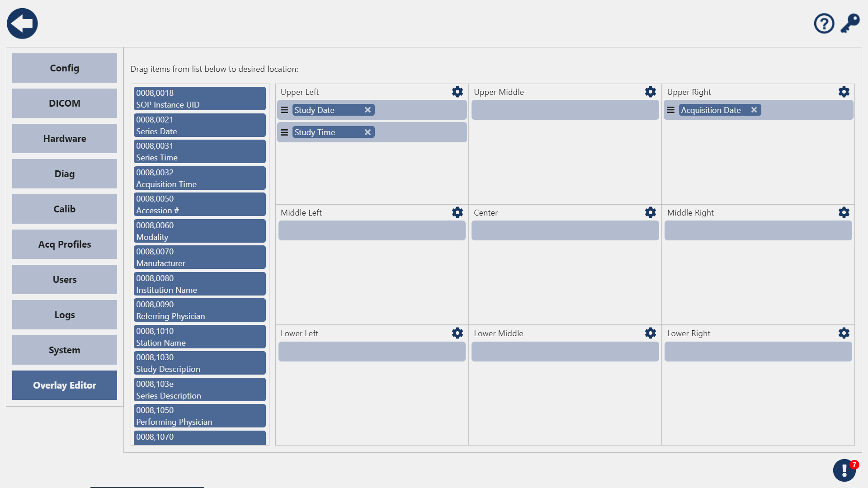Click drag handle beside Acquisition Date
The image size is (868, 488).
tap(671, 110)
